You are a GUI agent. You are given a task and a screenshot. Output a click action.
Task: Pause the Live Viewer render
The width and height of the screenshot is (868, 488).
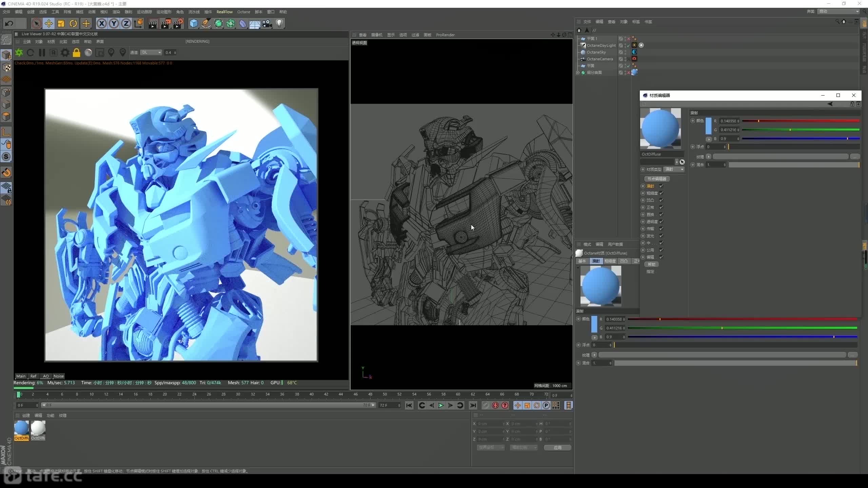pyautogui.click(x=42, y=53)
